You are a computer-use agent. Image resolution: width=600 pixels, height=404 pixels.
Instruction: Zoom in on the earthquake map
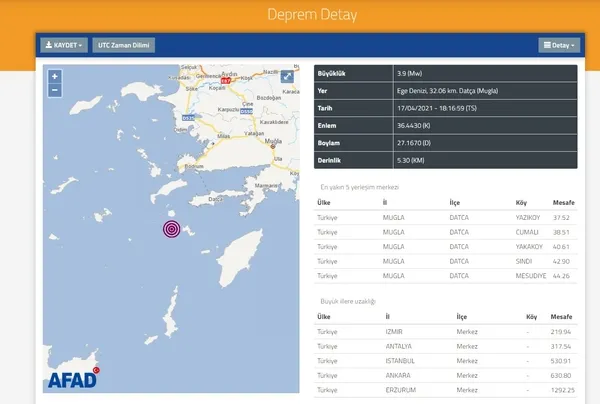click(54, 76)
